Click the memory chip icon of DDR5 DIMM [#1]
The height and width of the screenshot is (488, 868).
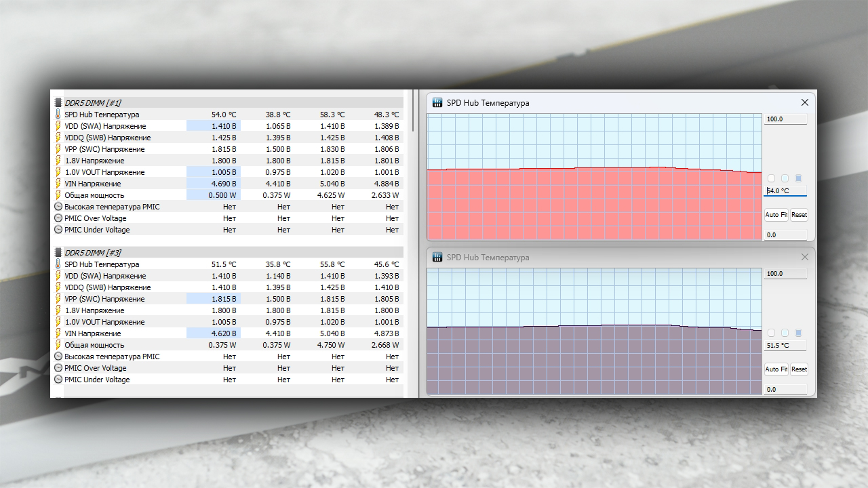click(x=58, y=103)
